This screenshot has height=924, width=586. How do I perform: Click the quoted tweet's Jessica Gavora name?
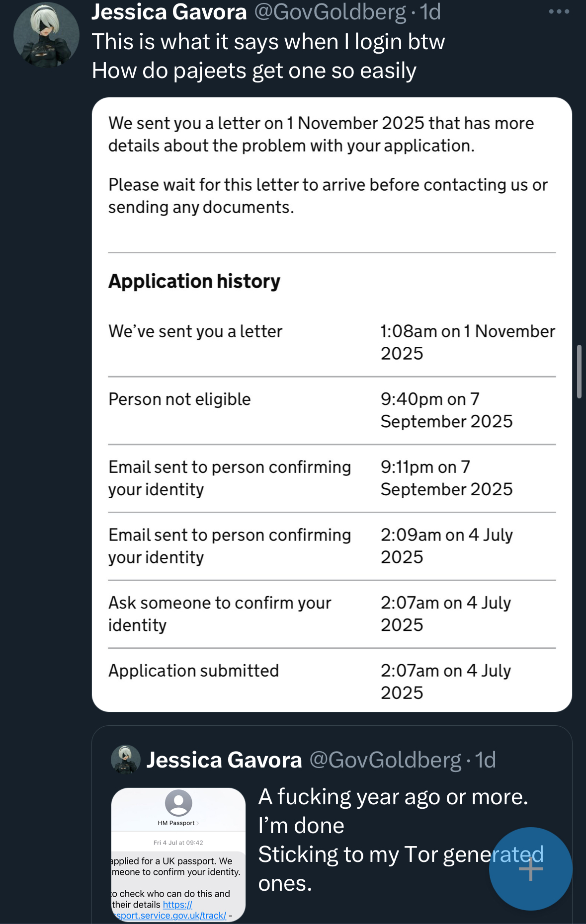[224, 760]
